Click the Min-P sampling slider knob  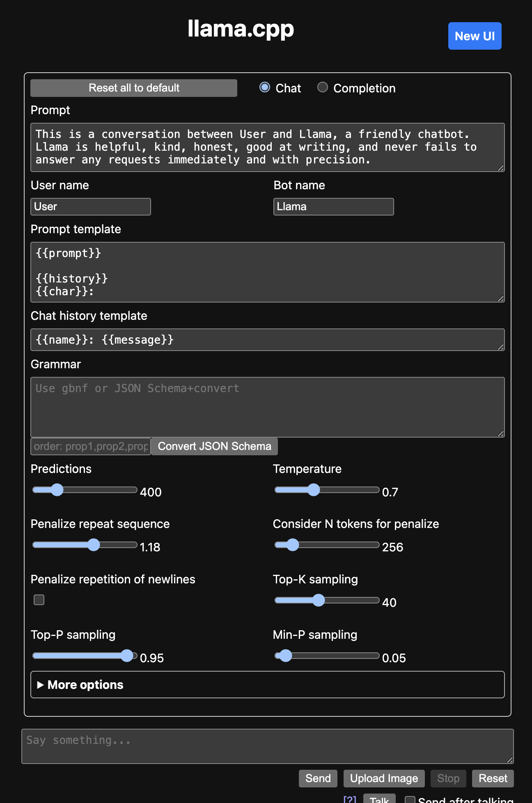[x=286, y=656]
